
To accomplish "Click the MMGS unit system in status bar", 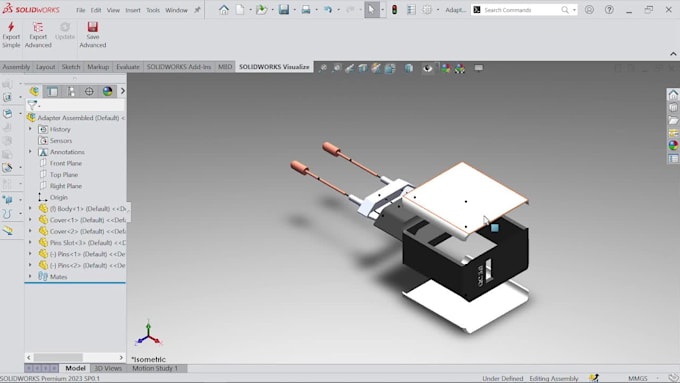I will [638, 378].
